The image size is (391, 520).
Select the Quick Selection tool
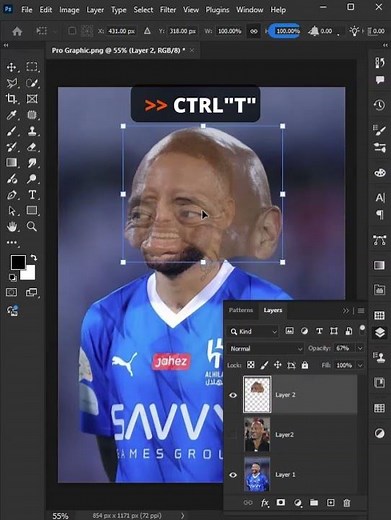point(32,83)
